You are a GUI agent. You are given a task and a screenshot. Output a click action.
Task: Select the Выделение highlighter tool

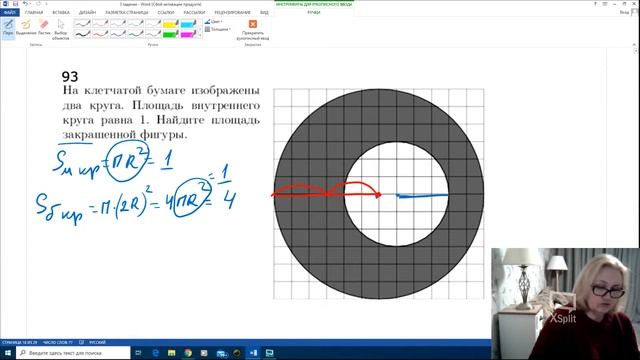coord(26,28)
